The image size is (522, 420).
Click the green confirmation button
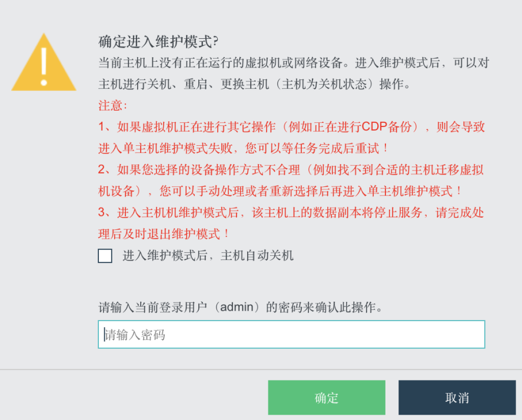click(327, 397)
